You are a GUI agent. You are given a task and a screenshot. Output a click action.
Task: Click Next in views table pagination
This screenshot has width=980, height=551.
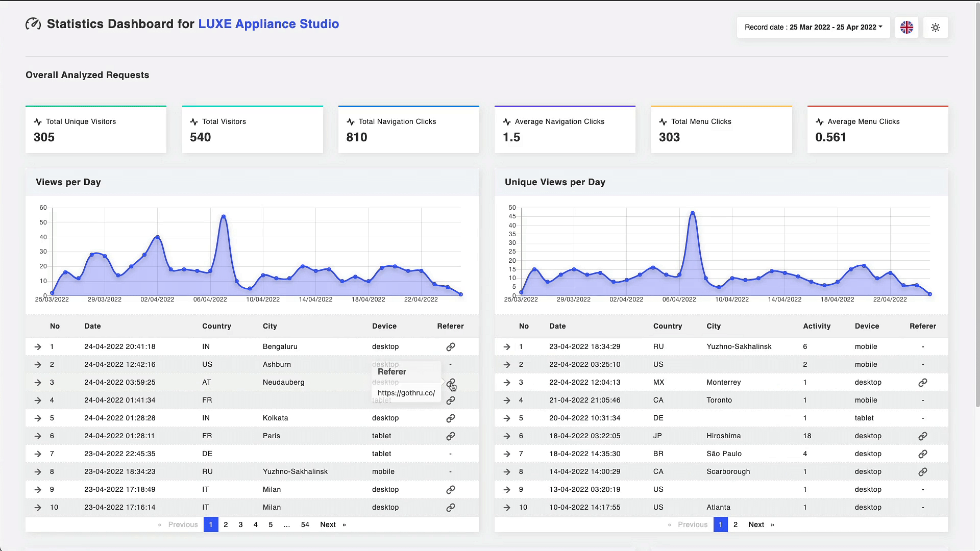pos(333,524)
